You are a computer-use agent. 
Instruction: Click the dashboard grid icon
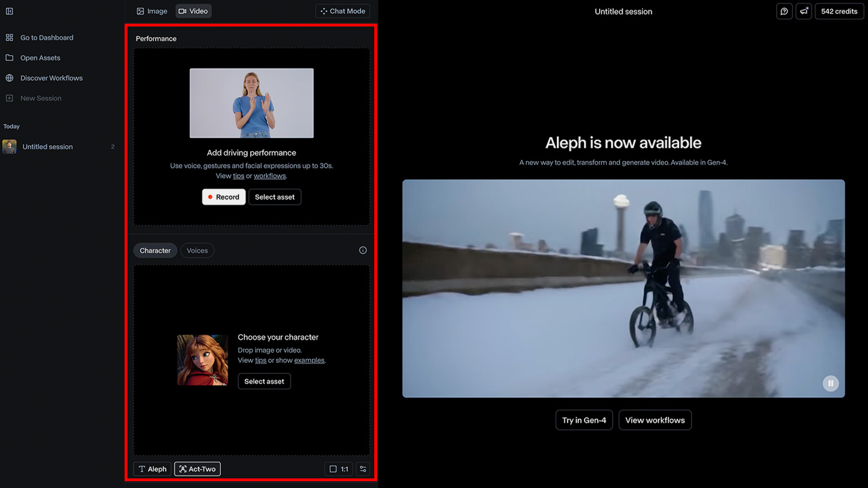tap(10, 38)
